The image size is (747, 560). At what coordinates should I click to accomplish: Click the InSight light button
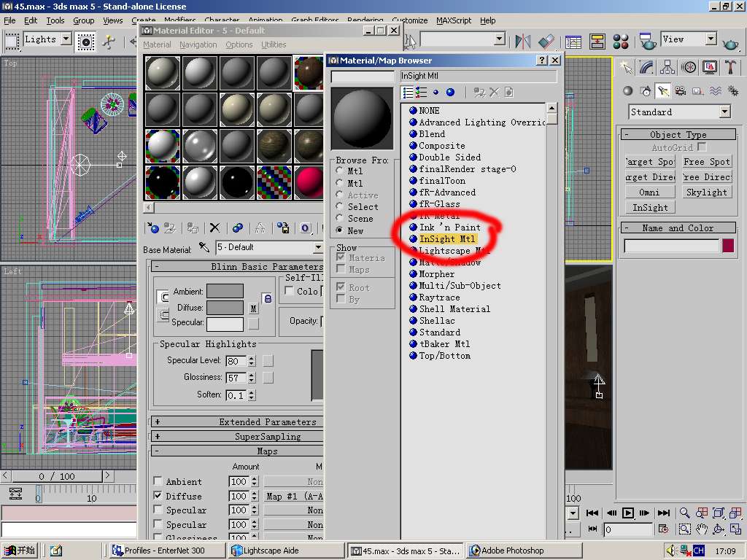tap(650, 207)
